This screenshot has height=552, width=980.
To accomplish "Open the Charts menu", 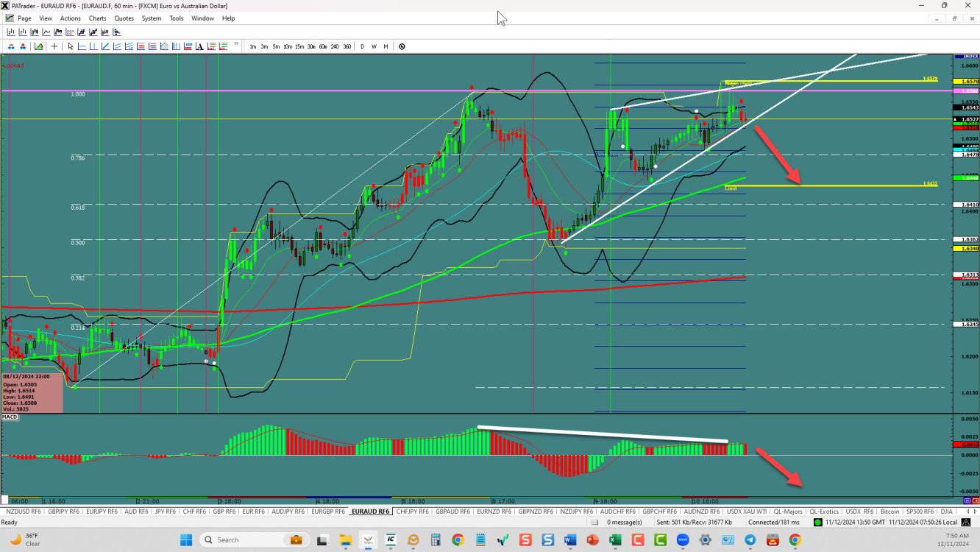I will coord(97,18).
